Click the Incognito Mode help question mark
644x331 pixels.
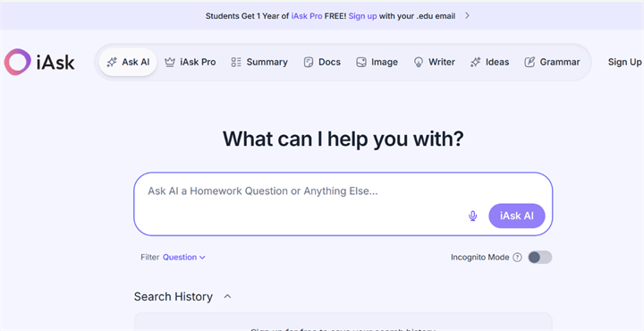click(518, 258)
